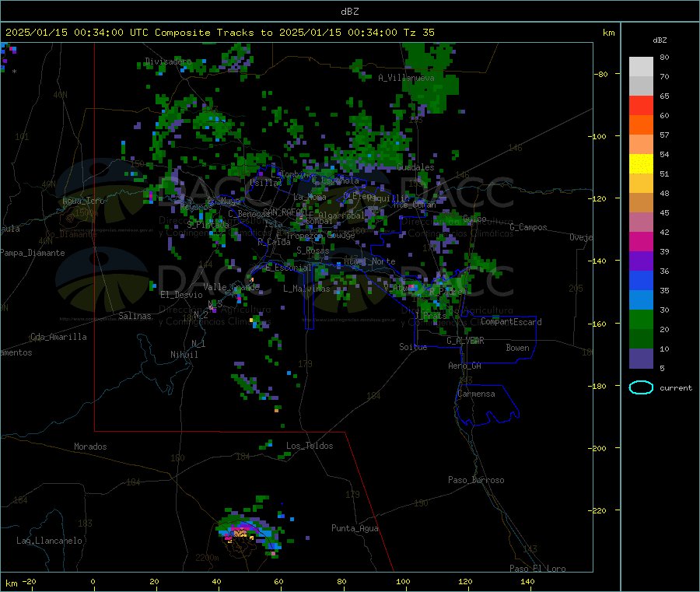The image size is (700, 592).
Task: Click the 'Punta_Agua' map label
Action: point(355,528)
